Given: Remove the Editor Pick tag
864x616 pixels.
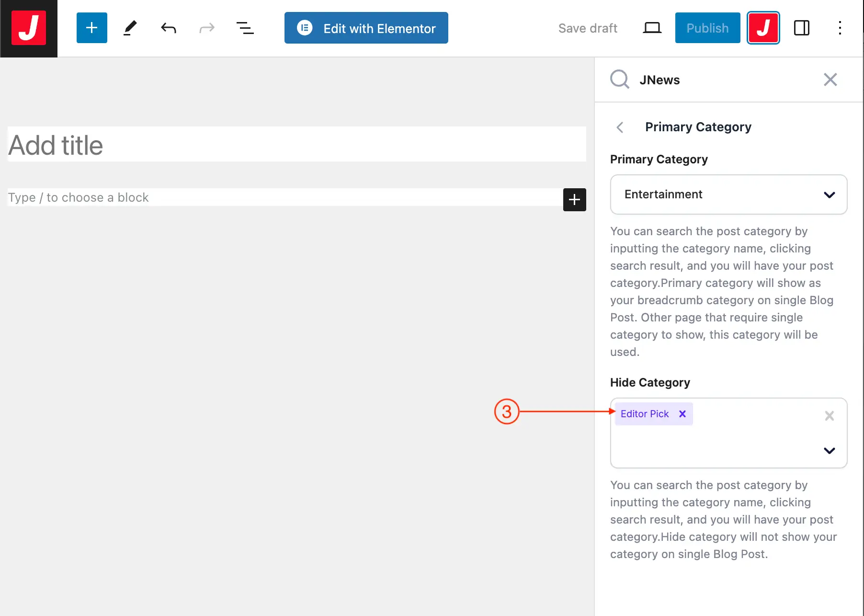Looking at the screenshot, I should (682, 414).
